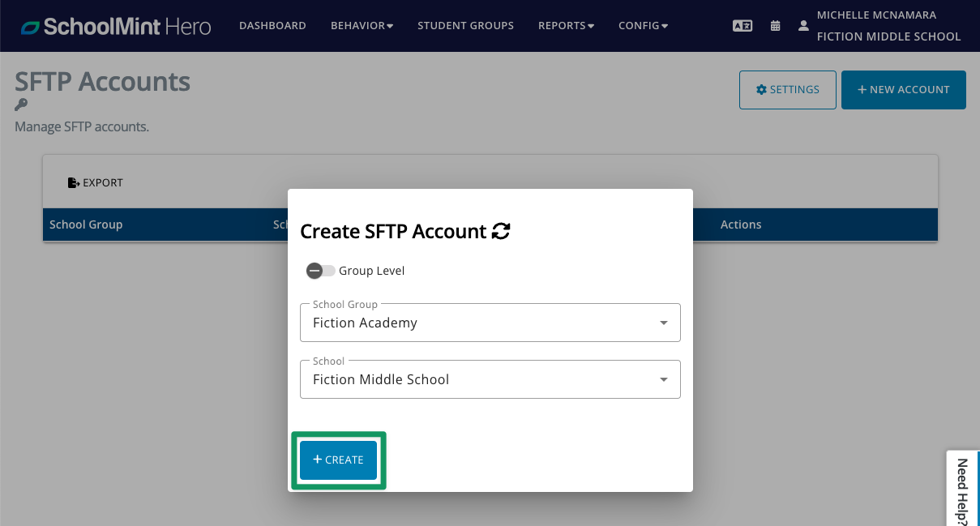Expand the School Group dropdown arrow
Viewport: 980px width, 526px height.
(664, 323)
